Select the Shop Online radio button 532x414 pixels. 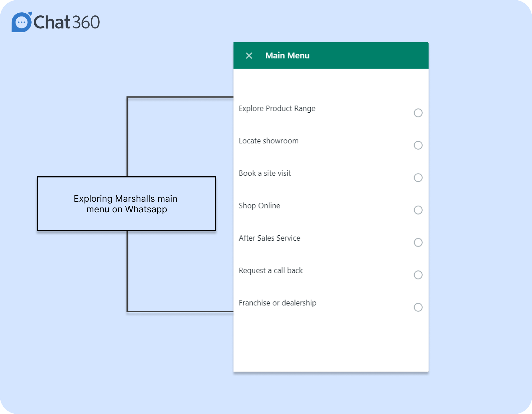[x=418, y=210]
